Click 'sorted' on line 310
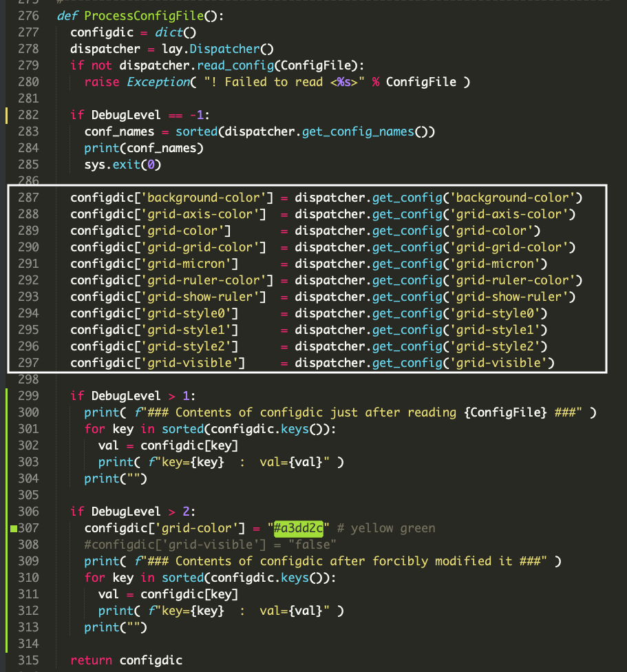The height and width of the screenshot is (672, 627). pos(182,578)
